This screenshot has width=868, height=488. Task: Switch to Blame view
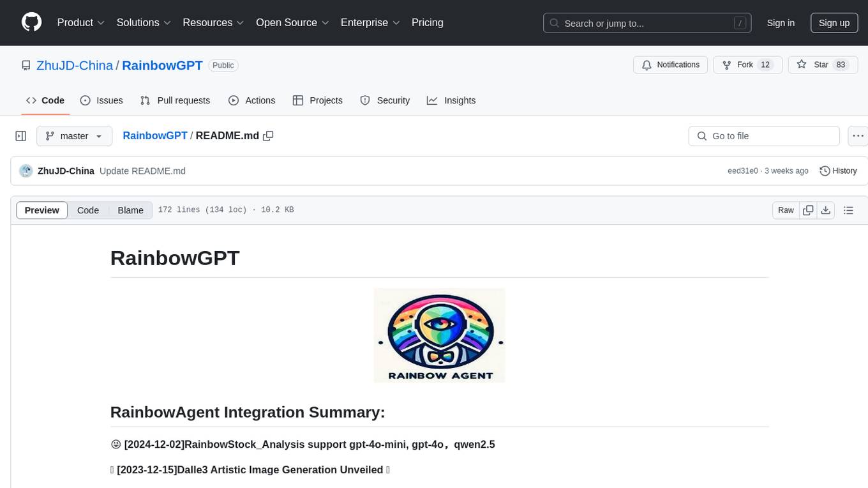[131, 210]
